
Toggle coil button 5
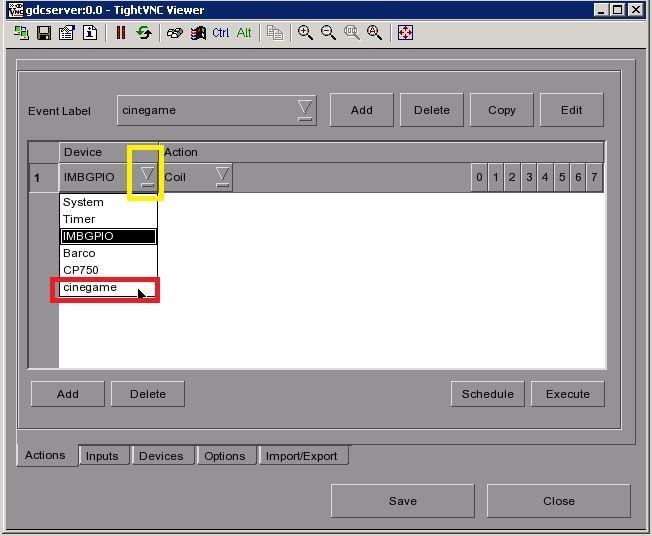coord(561,177)
